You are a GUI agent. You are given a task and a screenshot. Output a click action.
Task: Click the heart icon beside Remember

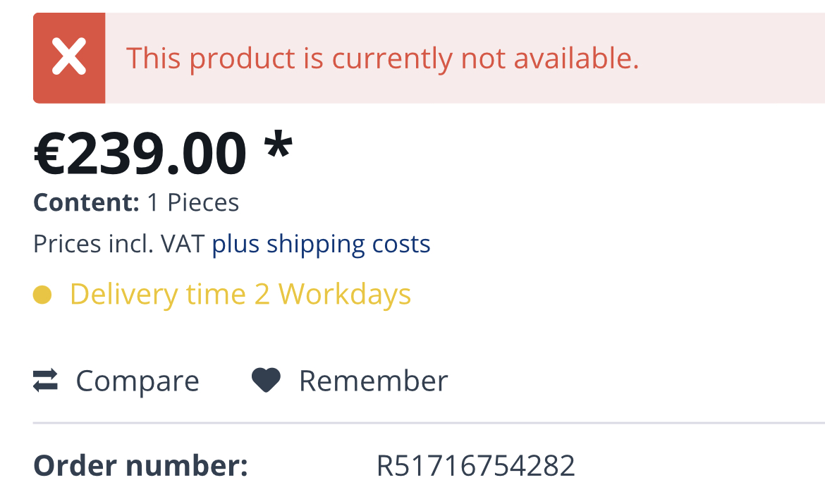pyautogui.click(x=266, y=381)
